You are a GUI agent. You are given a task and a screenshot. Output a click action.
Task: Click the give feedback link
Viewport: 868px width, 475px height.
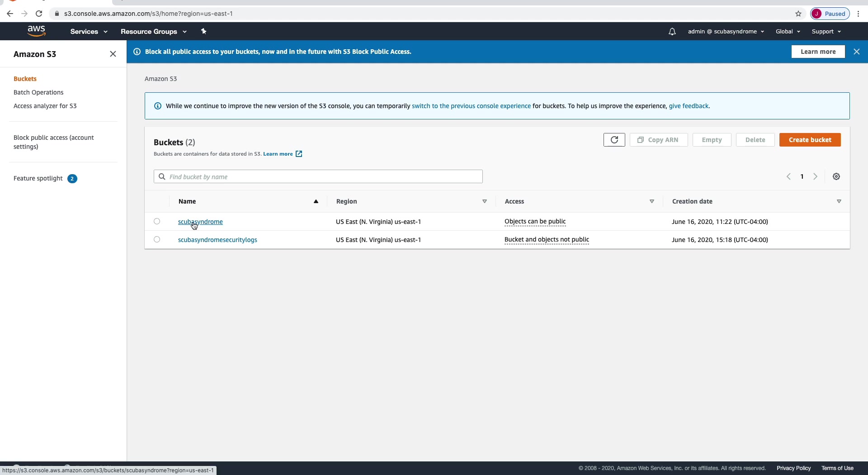pyautogui.click(x=689, y=106)
